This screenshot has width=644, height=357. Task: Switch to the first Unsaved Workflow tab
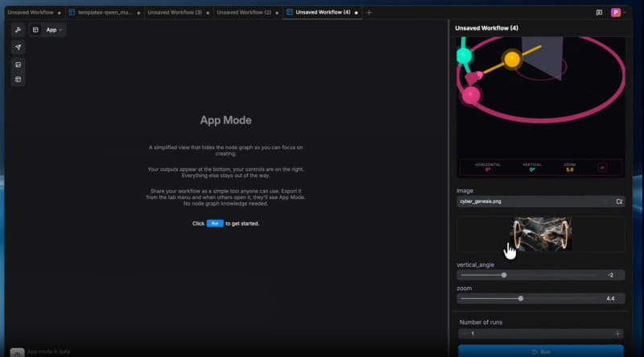(31, 12)
